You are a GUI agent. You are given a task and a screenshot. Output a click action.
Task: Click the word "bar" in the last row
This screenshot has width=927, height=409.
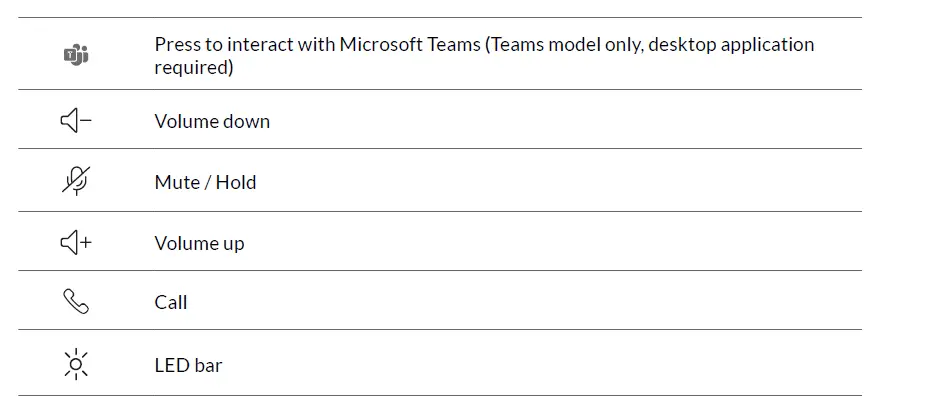208,366
